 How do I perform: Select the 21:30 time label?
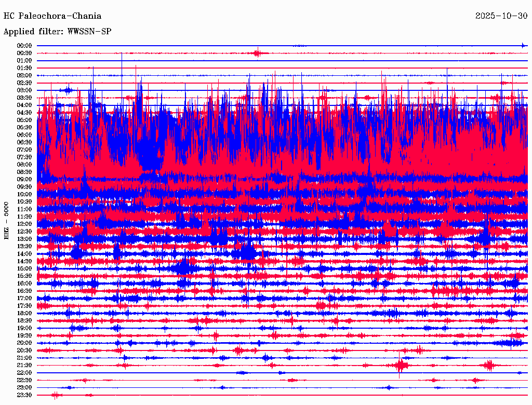coord(24,366)
